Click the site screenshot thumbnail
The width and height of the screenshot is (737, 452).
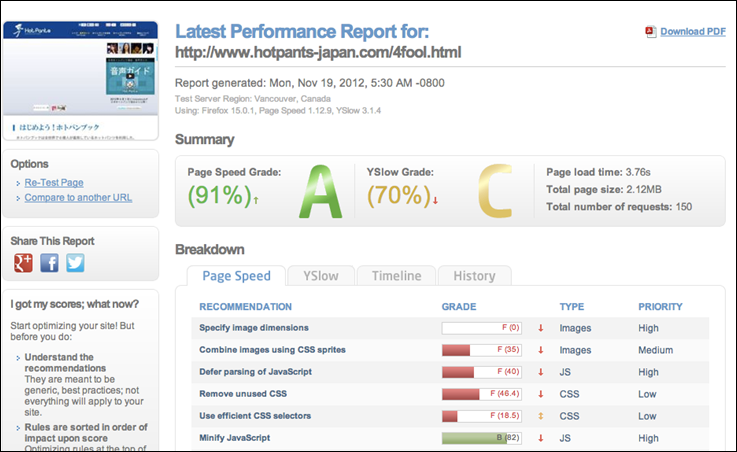(80, 81)
